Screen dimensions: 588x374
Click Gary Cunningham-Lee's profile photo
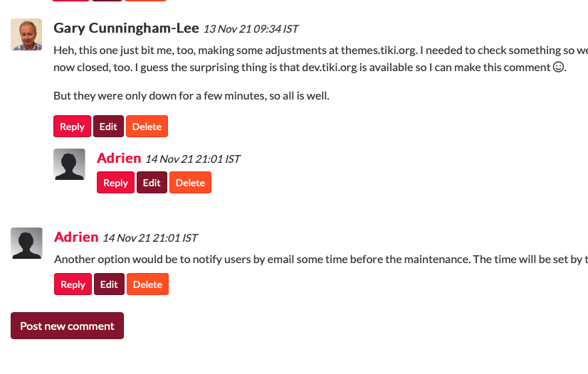click(x=26, y=34)
